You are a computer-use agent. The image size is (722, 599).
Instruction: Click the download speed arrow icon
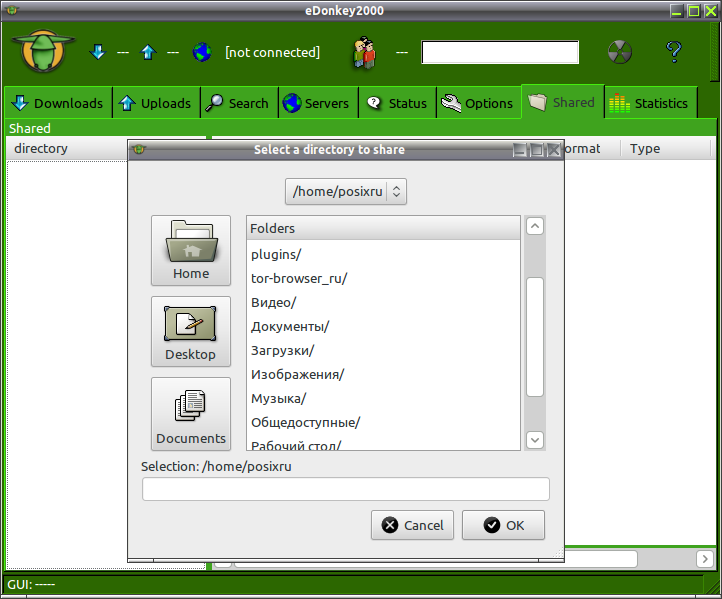[98, 52]
